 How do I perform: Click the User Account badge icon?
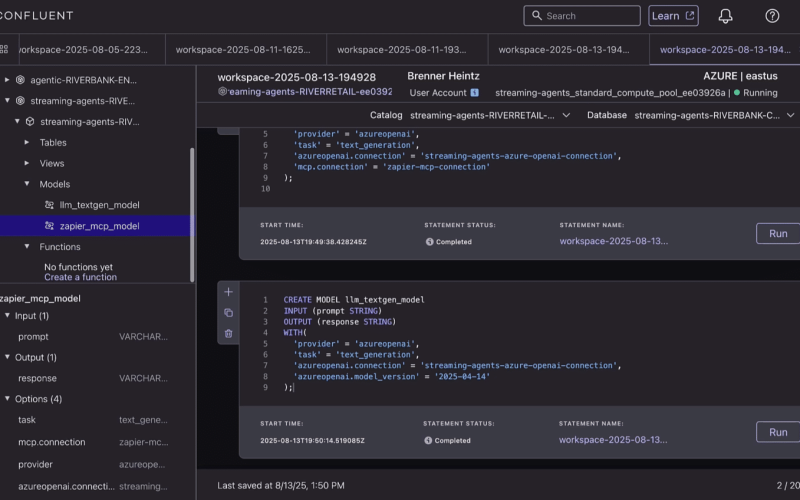(474, 93)
